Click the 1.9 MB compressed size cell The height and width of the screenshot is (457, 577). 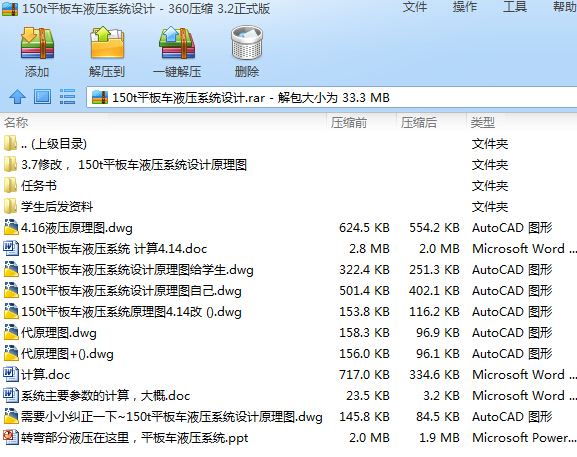(439, 437)
